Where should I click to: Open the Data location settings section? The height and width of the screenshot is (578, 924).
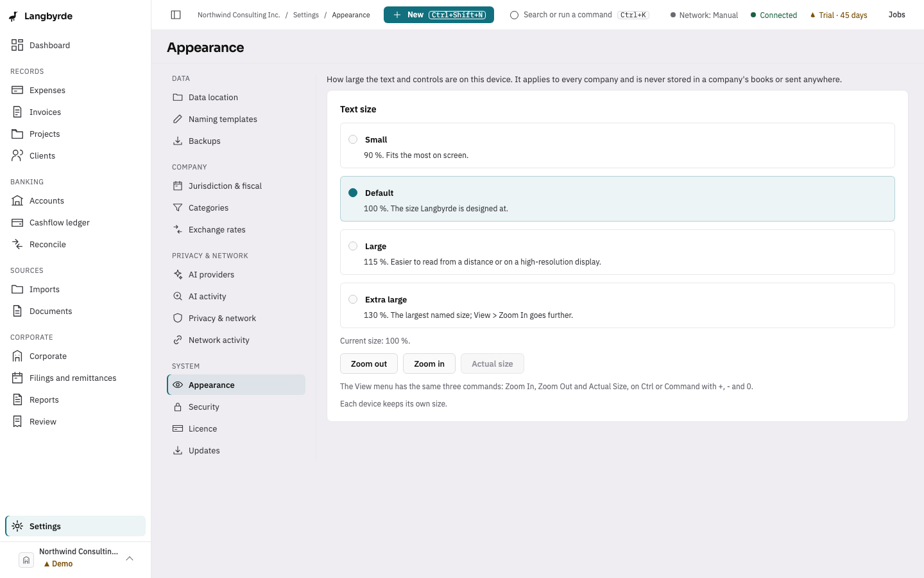click(236, 97)
